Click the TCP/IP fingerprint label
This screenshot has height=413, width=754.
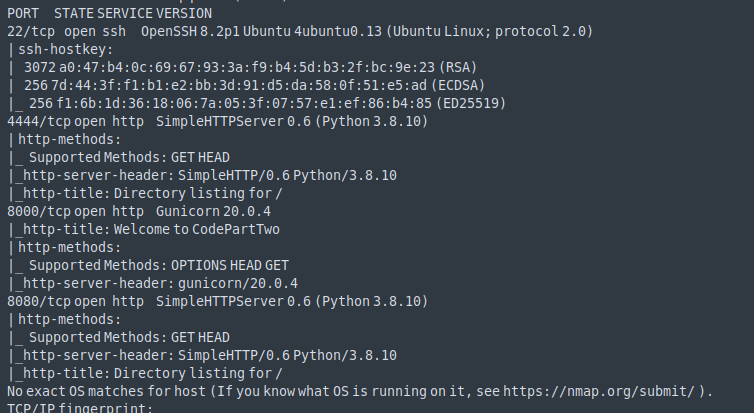tap(79, 408)
